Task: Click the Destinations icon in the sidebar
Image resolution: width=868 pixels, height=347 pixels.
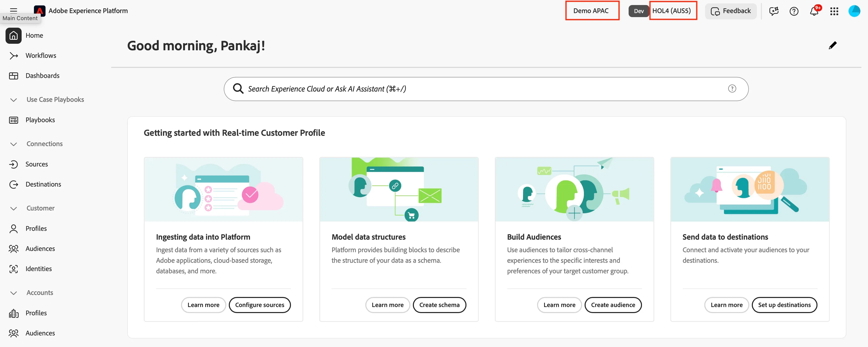Action: [14, 184]
